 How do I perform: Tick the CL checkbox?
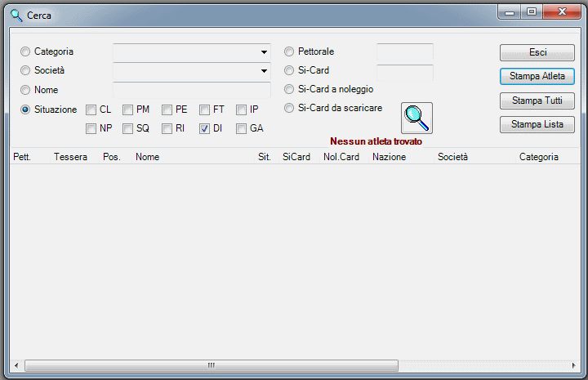[x=91, y=110]
